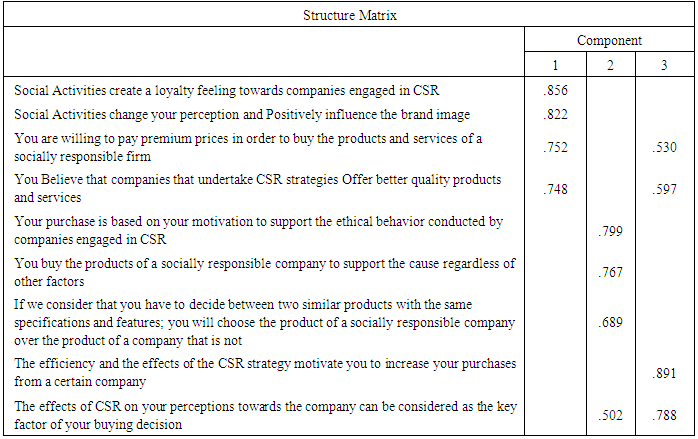The image size is (698, 439).
Task: Select the Component column header
Action: (609, 41)
